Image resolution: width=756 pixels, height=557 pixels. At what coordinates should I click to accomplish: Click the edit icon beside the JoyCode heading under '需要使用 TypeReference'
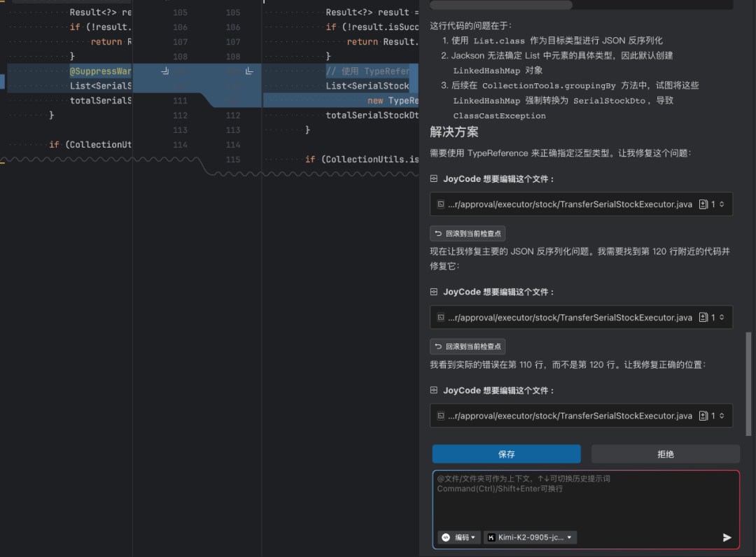[x=434, y=178]
